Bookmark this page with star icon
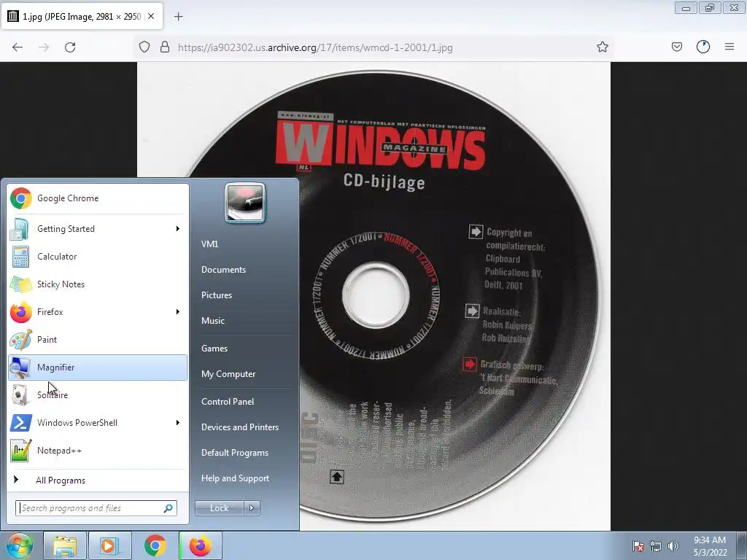The image size is (747, 560). (602, 47)
